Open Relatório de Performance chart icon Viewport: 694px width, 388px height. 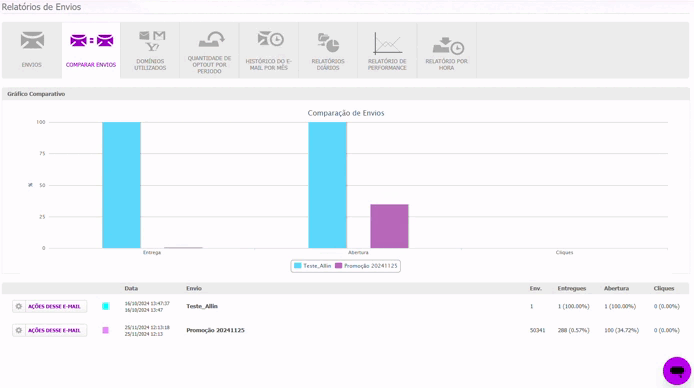(x=387, y=43)
